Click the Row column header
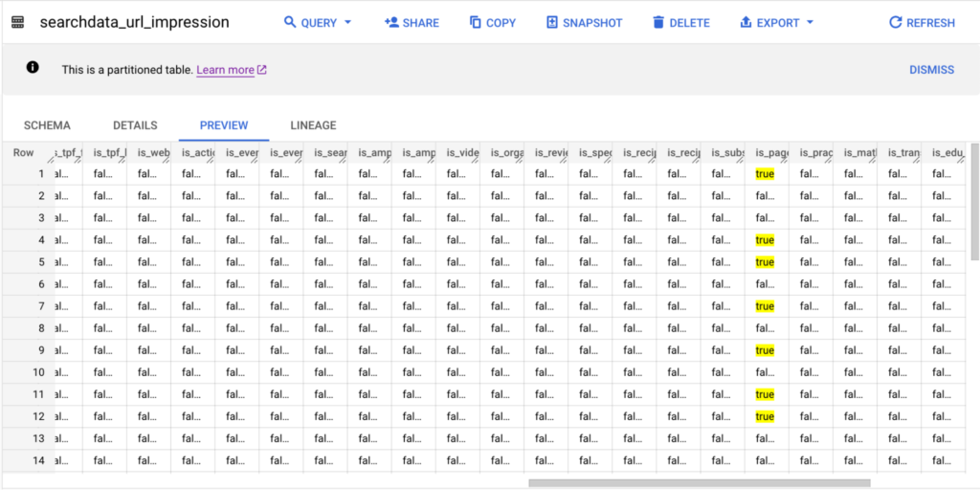 point(29,152)
